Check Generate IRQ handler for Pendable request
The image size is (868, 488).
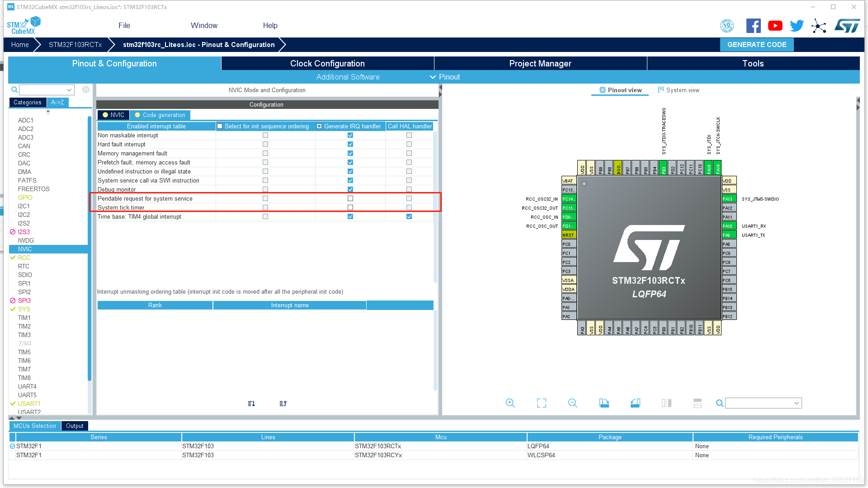[350, 198]
